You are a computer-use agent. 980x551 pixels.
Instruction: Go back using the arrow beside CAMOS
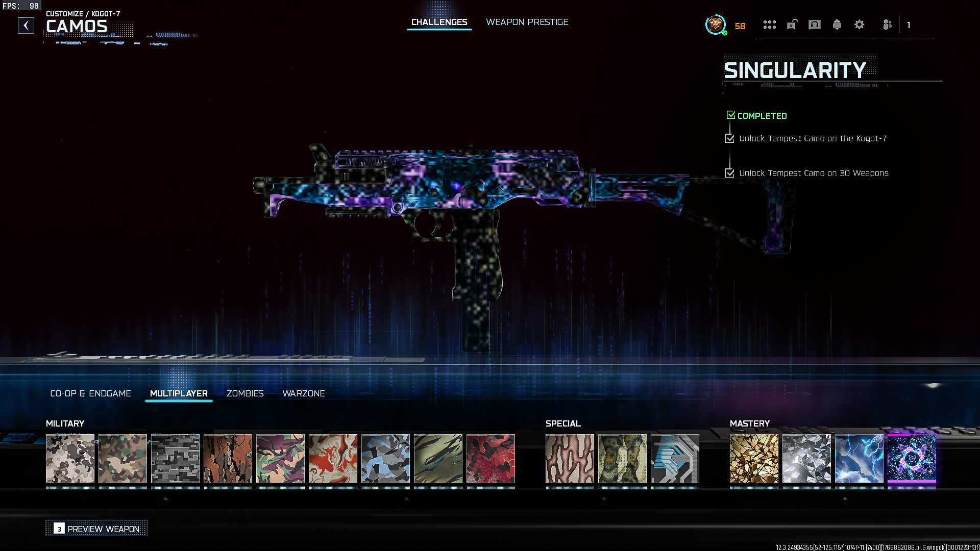click(26, 26)
